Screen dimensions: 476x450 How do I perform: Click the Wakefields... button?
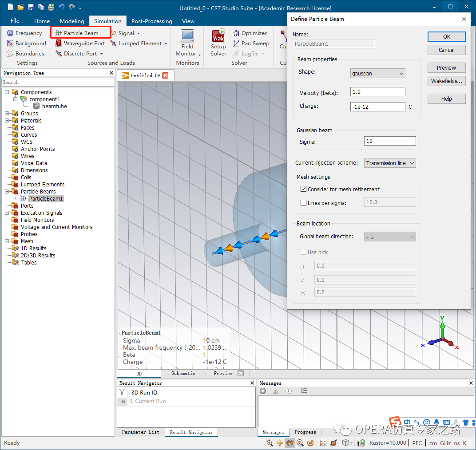(447, 81)
